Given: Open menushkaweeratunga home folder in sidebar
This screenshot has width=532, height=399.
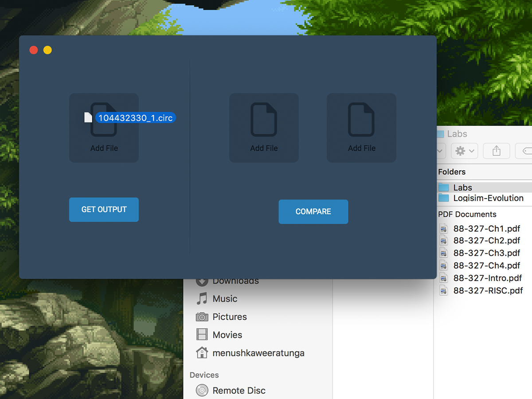Looking at the screenshot, I should (258, 353).
